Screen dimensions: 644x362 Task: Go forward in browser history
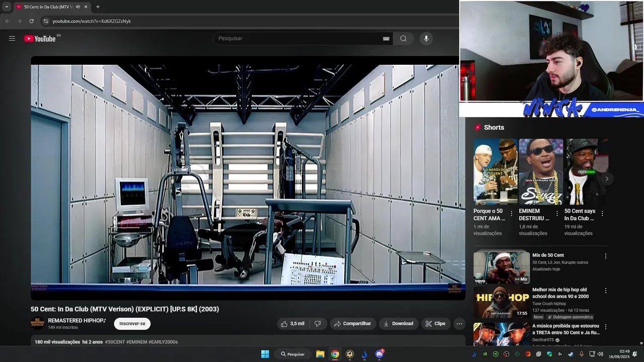pos(19,21)
